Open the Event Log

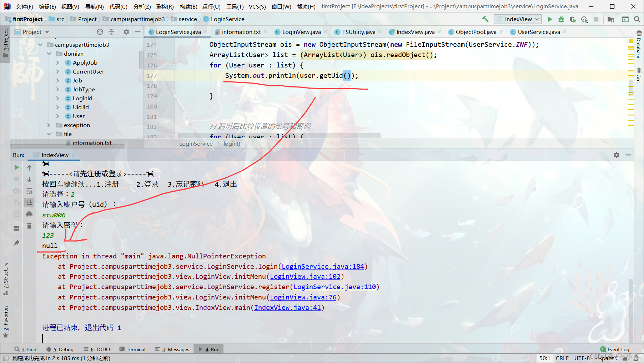click(x=615, y=349)
